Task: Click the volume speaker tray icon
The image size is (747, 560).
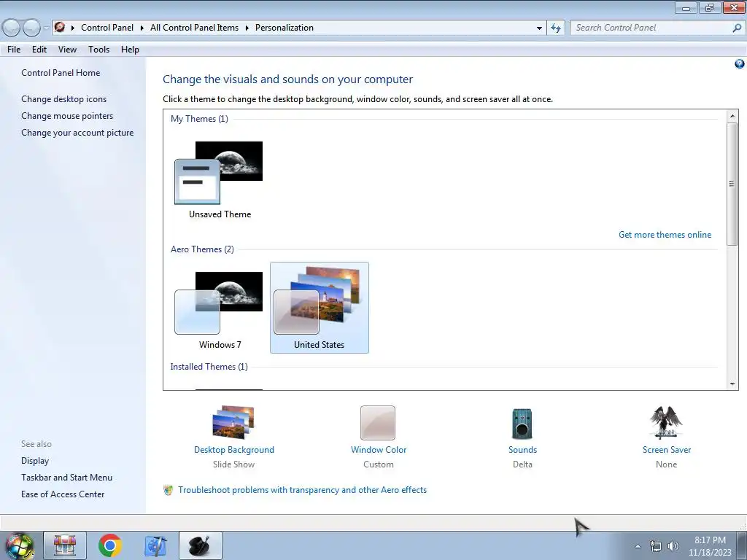Action: (x=673, y=546)
